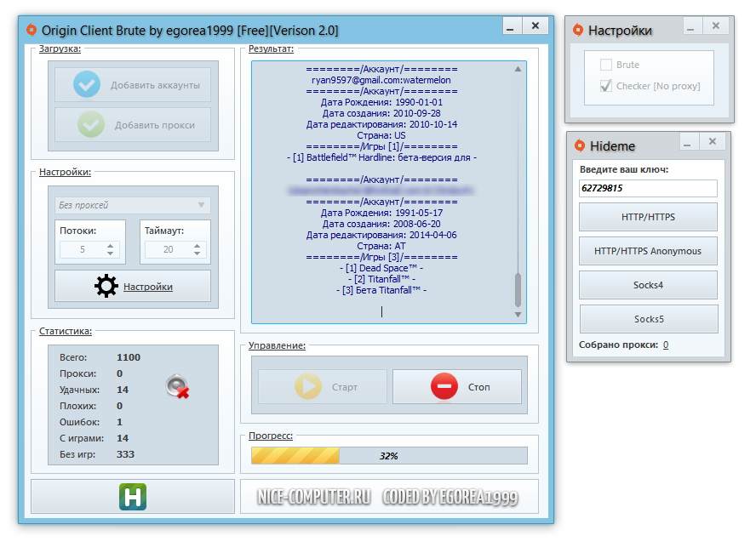The image size is (756, 547).
Task: Click the line Дата создания: 2010-09-28
Action: click(381, 113)
